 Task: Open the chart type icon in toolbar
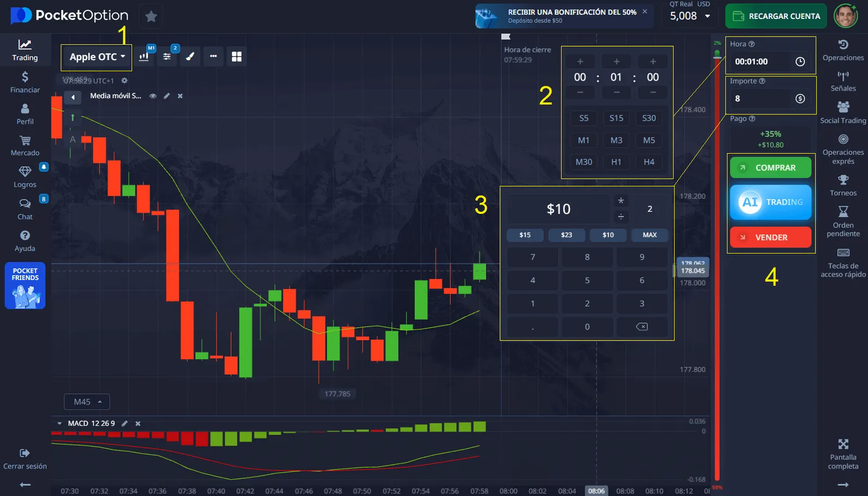(x=144, y=56)
